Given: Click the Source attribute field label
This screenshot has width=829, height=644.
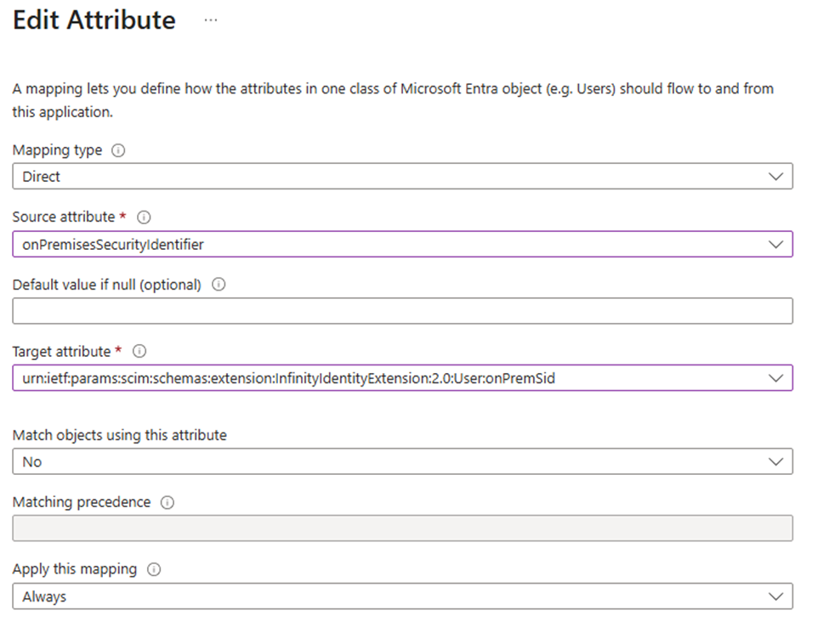Looking at the screenshot, I should [63, 217].
